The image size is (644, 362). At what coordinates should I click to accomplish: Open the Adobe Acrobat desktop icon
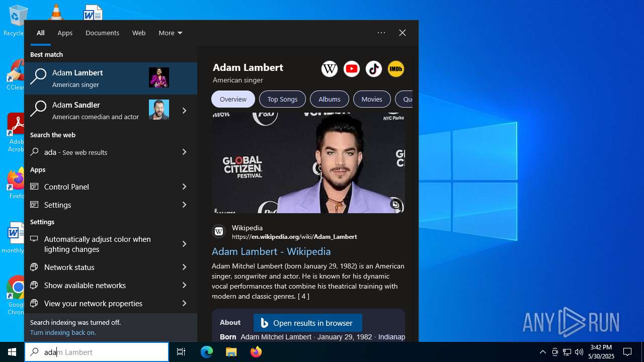(x=16, y=132)
